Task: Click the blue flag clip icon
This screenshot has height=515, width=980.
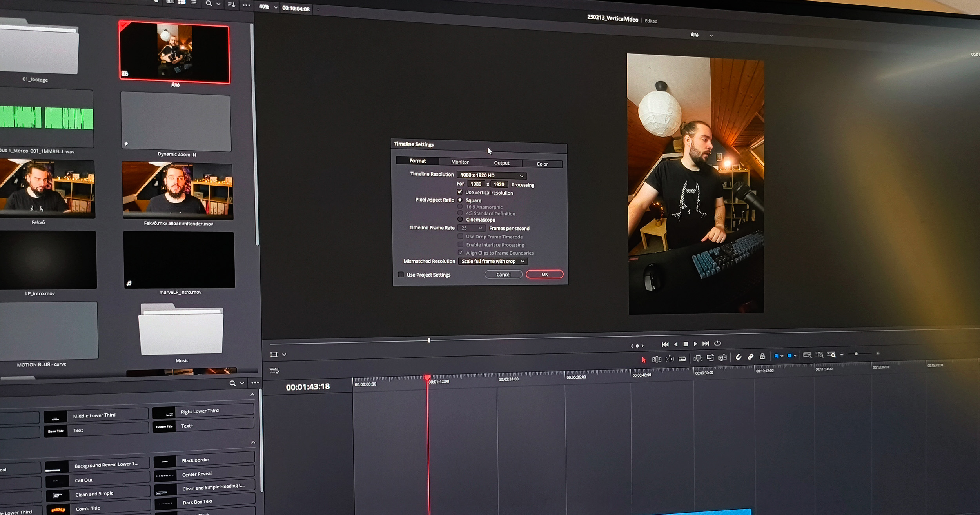Action: 776,356
